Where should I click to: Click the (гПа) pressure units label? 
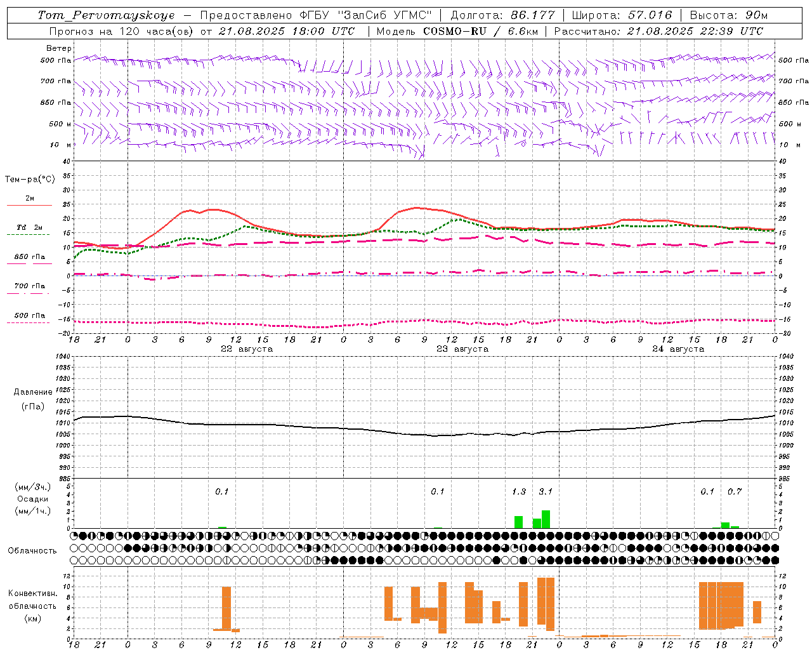33,407
